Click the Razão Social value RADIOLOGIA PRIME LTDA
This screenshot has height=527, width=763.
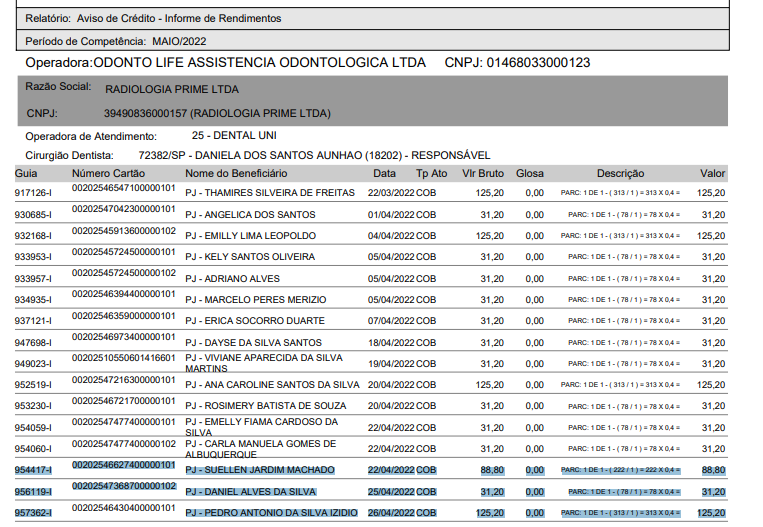[x=171, y=89]
